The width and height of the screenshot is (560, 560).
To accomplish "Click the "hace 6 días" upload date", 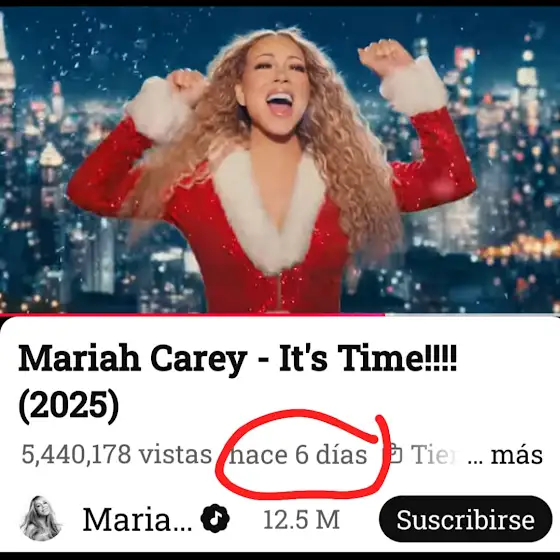I will [x=298, y=455].
